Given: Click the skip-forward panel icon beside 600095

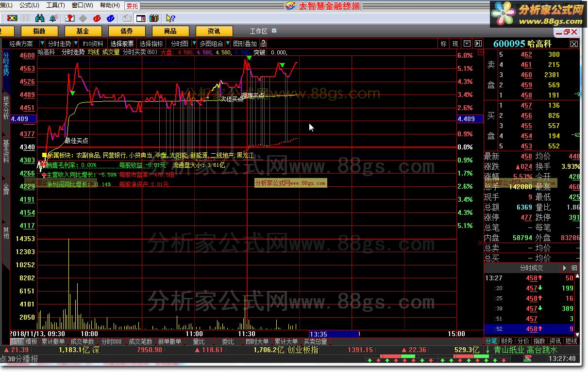Looking at the screenshot, I should (x=478, y=44).
